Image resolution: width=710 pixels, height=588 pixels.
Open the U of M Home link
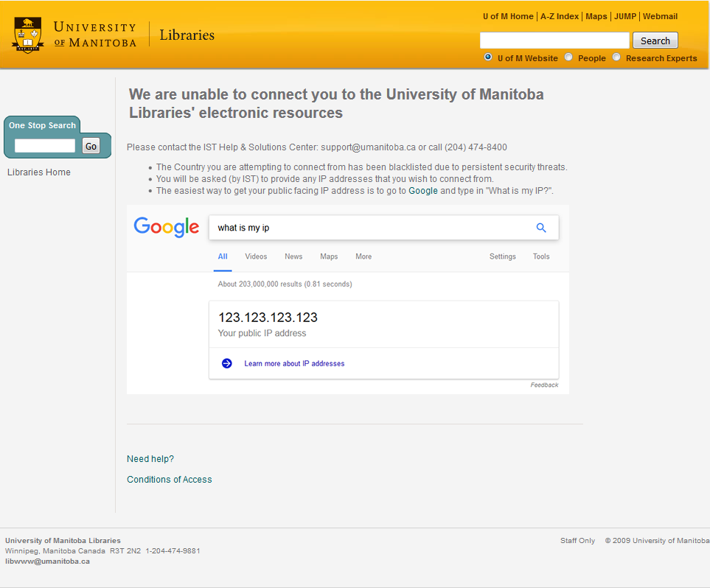point(507,16)
